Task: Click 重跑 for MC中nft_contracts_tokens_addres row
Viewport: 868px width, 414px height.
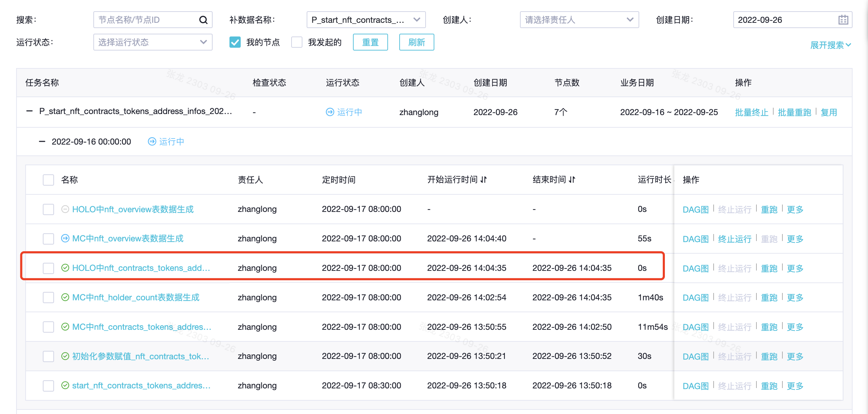Action: [x=769, y=327]
